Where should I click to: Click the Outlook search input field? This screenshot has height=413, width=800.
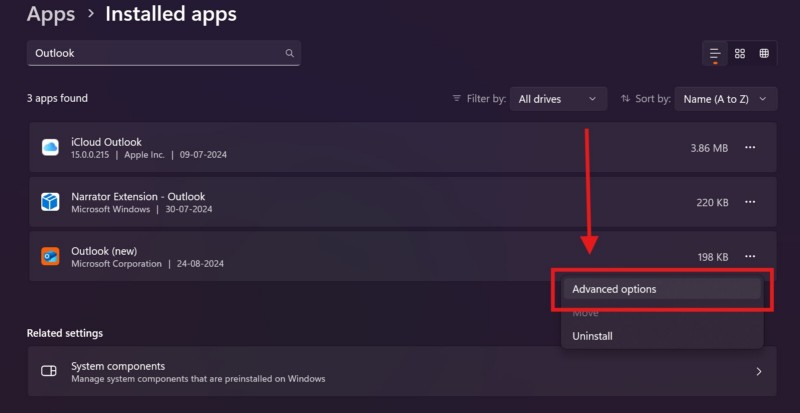point(155,53)
